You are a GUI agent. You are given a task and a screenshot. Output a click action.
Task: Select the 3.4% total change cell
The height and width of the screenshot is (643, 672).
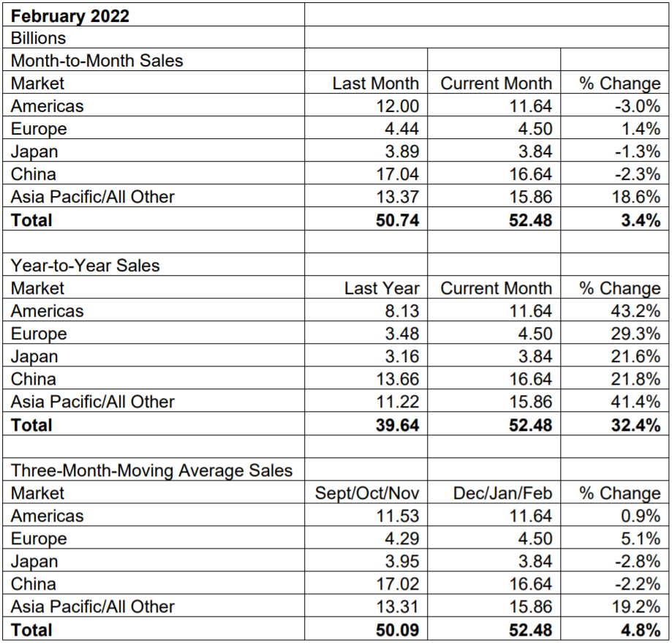(640, 219)
